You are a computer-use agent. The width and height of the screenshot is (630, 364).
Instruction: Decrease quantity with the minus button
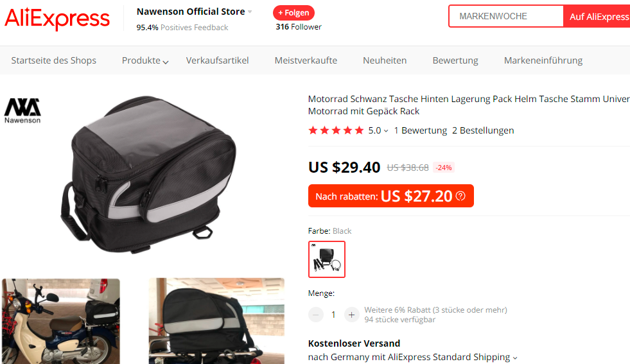click(316, 315)
